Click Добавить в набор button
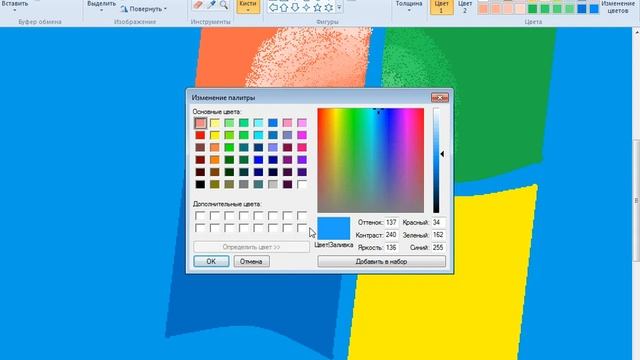Viewport: 640px width, 360px height. coord(381,261)
